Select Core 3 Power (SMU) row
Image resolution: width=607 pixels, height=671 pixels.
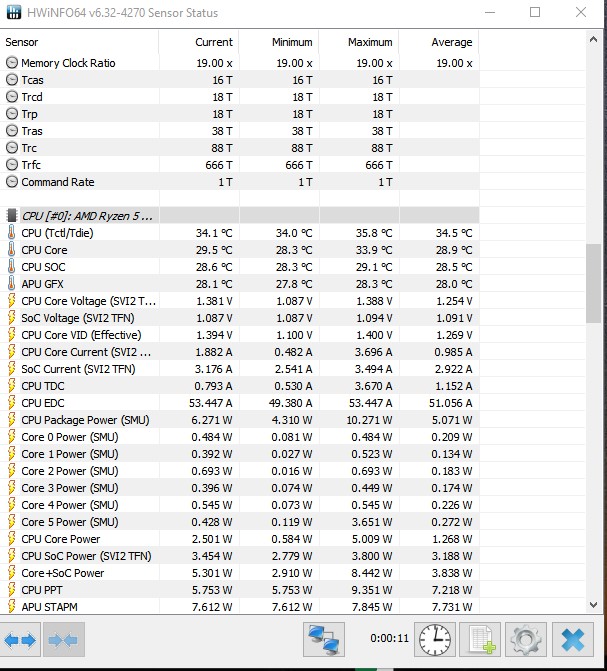(x=239, y=488)
